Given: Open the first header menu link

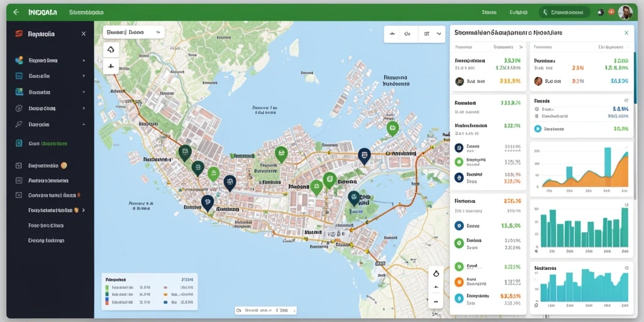Looking at the screenshot, I should click(x=489, y=13).
